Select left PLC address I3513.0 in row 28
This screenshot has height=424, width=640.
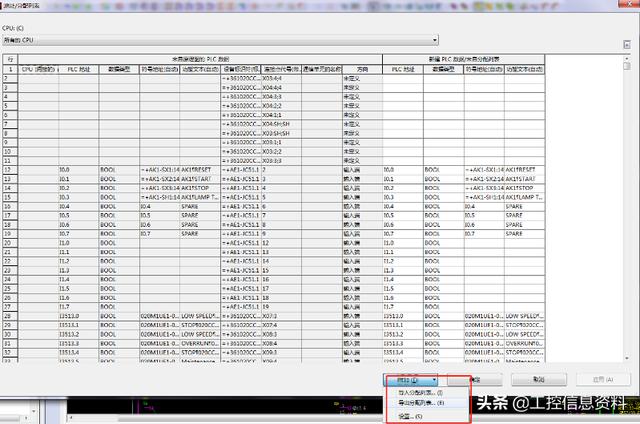click(x=79, y=316)
